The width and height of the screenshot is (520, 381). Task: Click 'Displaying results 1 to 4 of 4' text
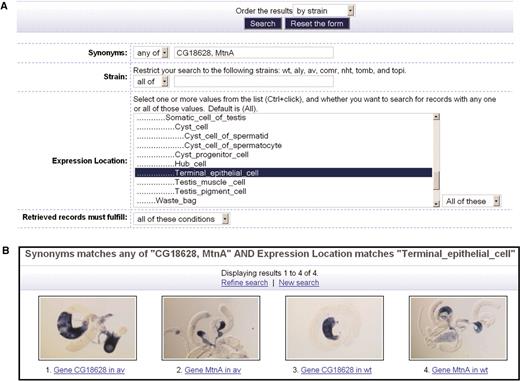point(269,273)
